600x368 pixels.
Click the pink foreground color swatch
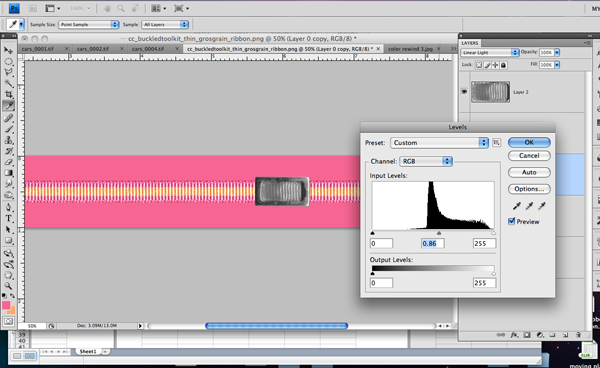[x=6, y=305]
